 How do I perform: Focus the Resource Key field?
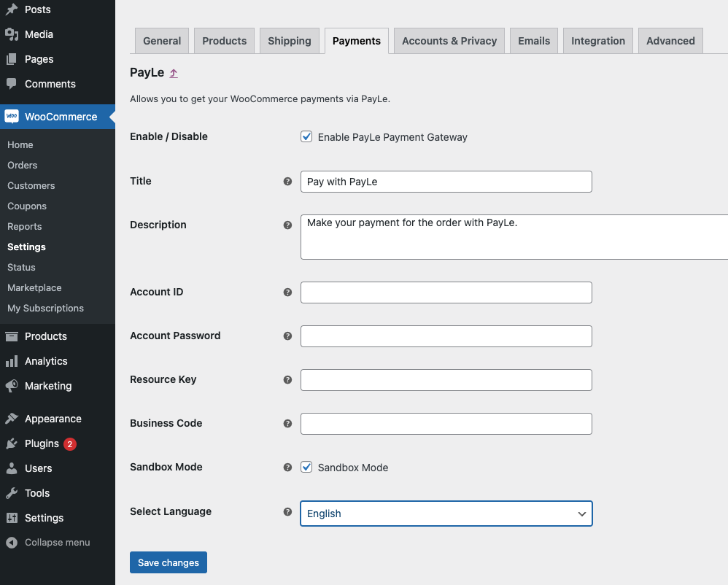click(x=446, y=380)
